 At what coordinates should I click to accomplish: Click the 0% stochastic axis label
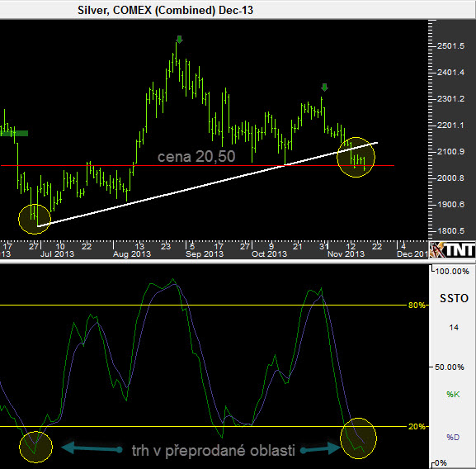tap(441, 463)
